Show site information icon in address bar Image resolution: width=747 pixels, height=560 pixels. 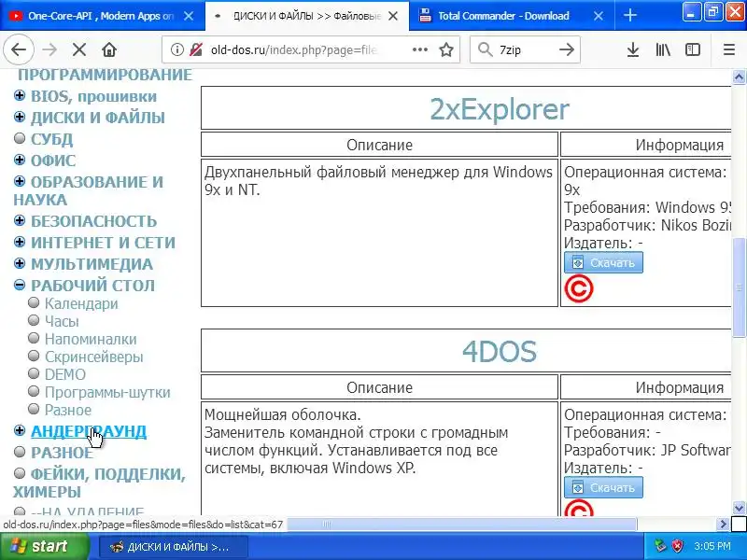[176, 49]
